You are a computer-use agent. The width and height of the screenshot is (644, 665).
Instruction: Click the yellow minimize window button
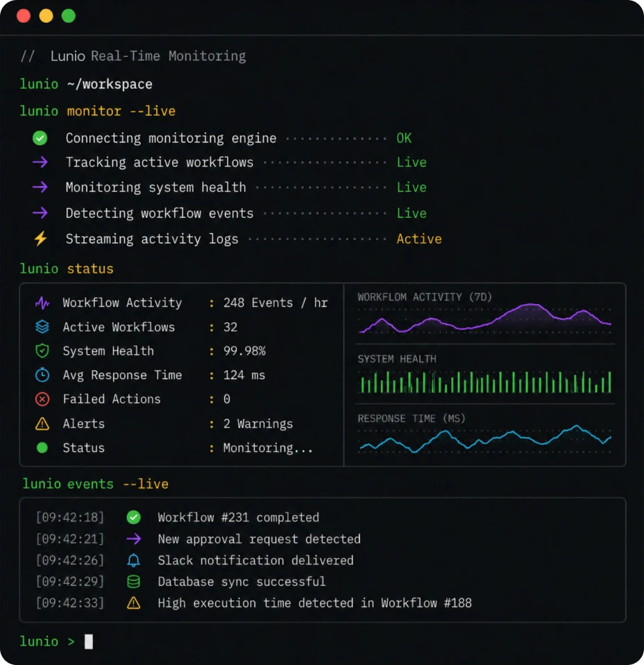(x=46, y=16)
